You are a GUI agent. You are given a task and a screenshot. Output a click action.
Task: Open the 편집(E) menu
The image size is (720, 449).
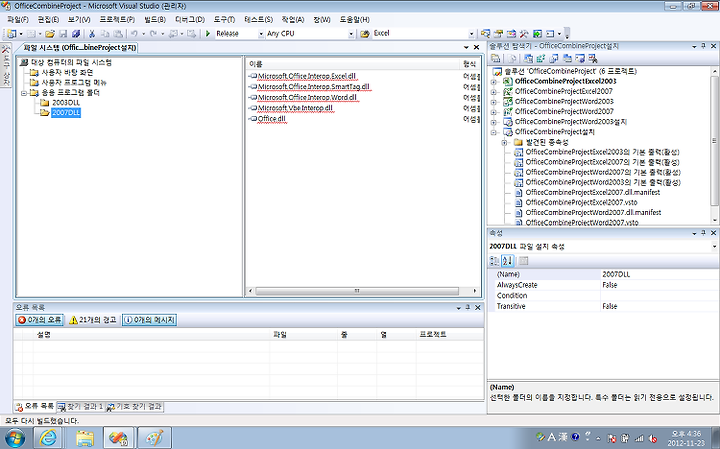[48, 19]
